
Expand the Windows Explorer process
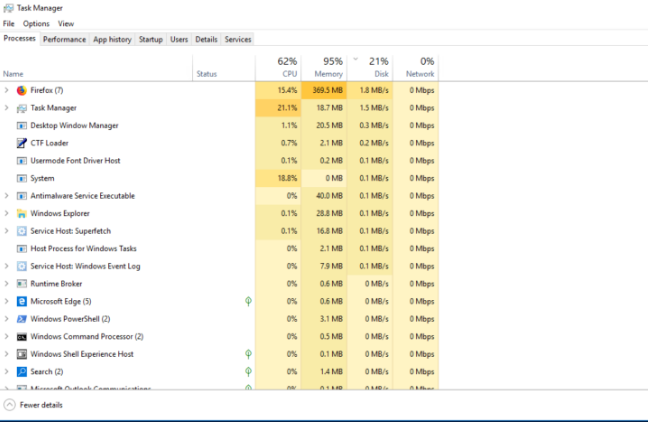[x=6, y=213]
